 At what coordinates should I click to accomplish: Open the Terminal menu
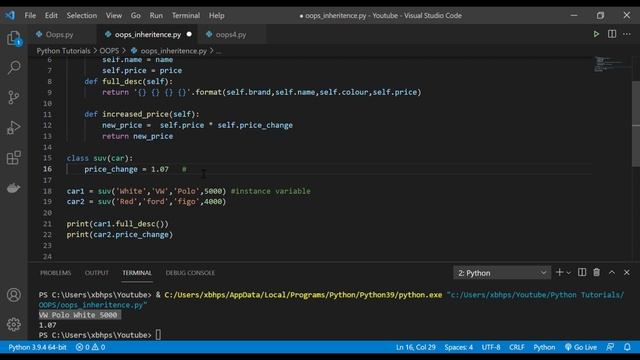tap(186, 16)
